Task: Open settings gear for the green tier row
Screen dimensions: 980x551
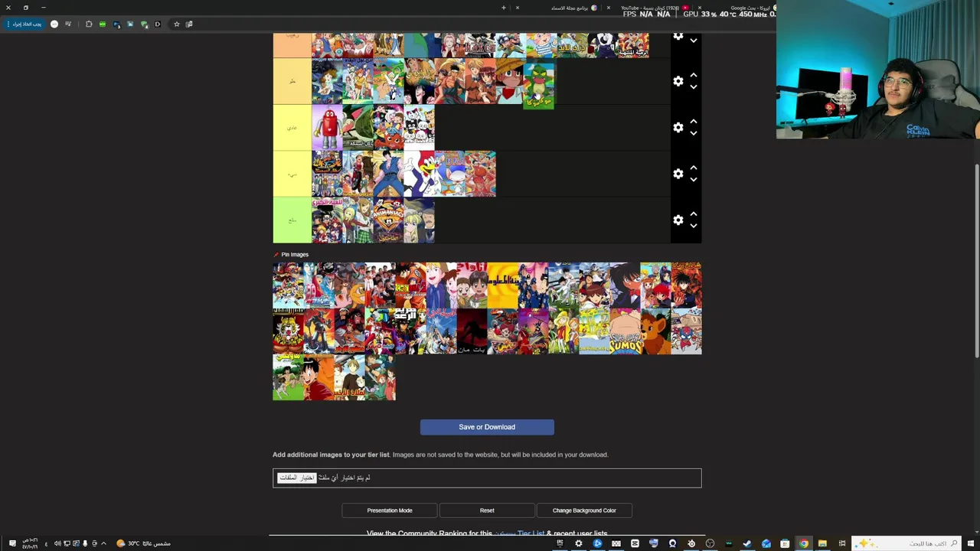Action: pos(678,220)
